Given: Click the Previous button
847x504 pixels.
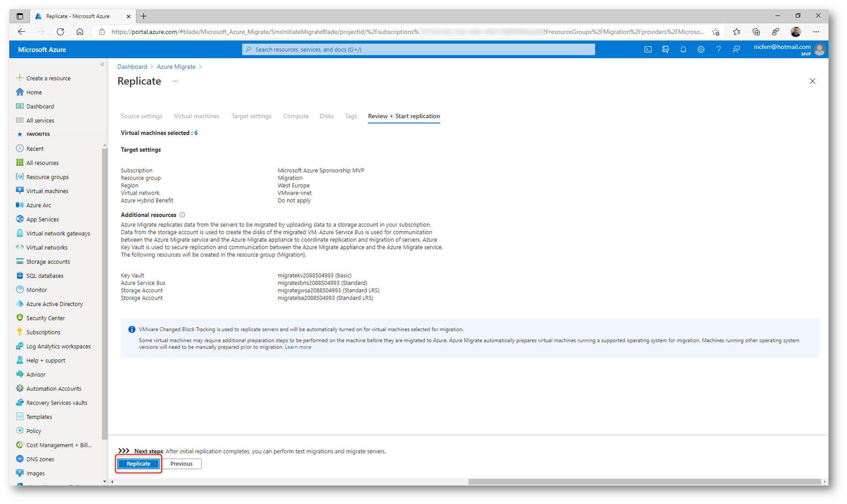Looking at the screenshot, I should pyautogui.click(x=181, y=464).
